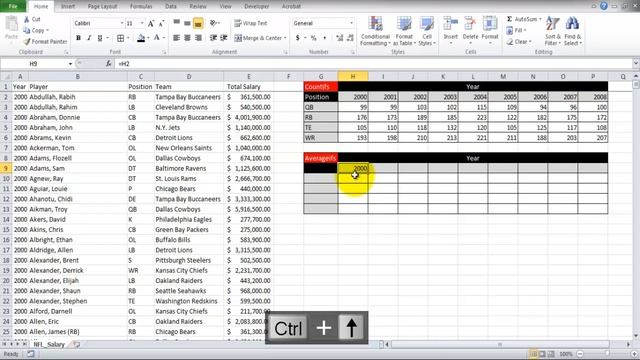
Task: Toggle Bottom Align for cells
Action: point(198,23)
